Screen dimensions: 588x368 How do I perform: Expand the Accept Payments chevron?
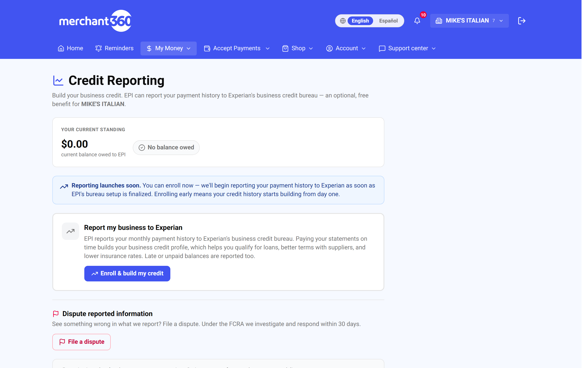[267, 48]
